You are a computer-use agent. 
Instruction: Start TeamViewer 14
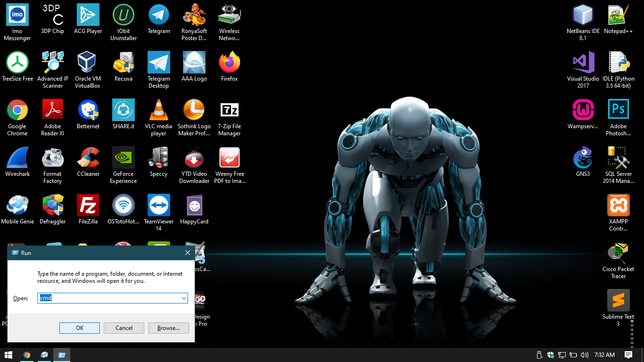158,206
